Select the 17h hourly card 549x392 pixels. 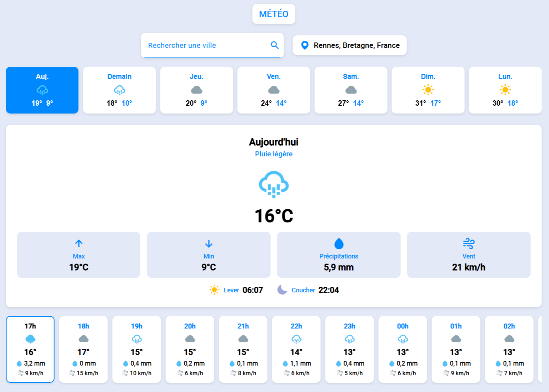pyautogui.click(x=30, y=349)
